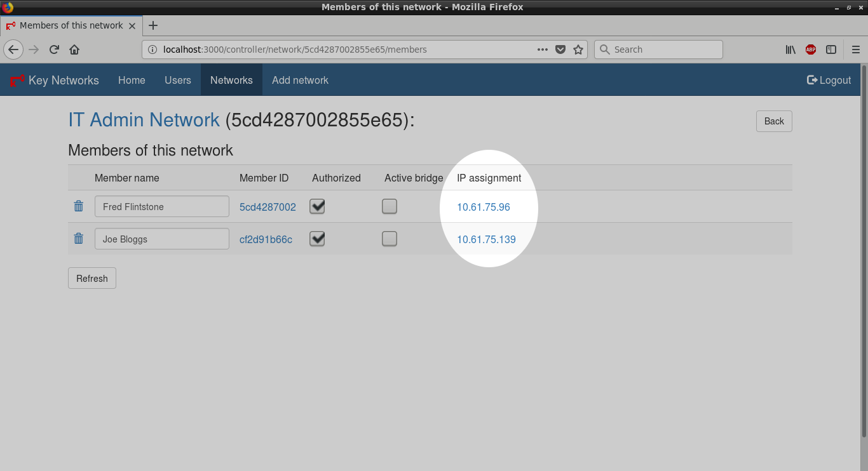This screenshot has height=471, width=868.
Task: Delete Fred Flintstone member via trash icon
Action: click(78, 206)
